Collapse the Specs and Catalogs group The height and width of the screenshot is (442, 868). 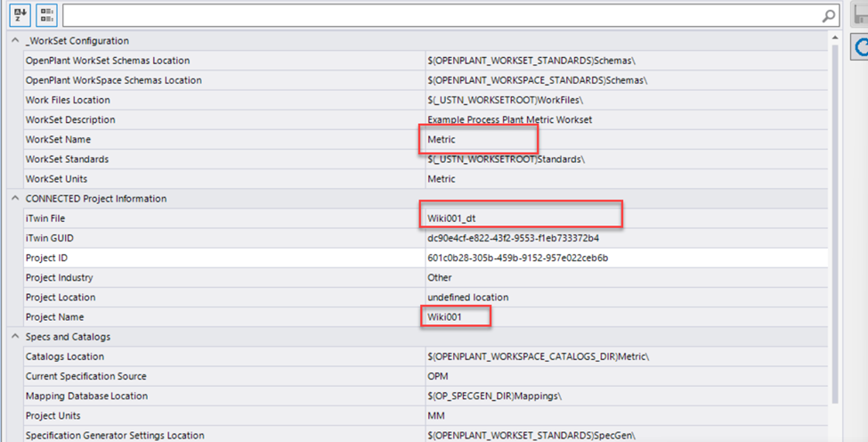[x=15, y=336]
